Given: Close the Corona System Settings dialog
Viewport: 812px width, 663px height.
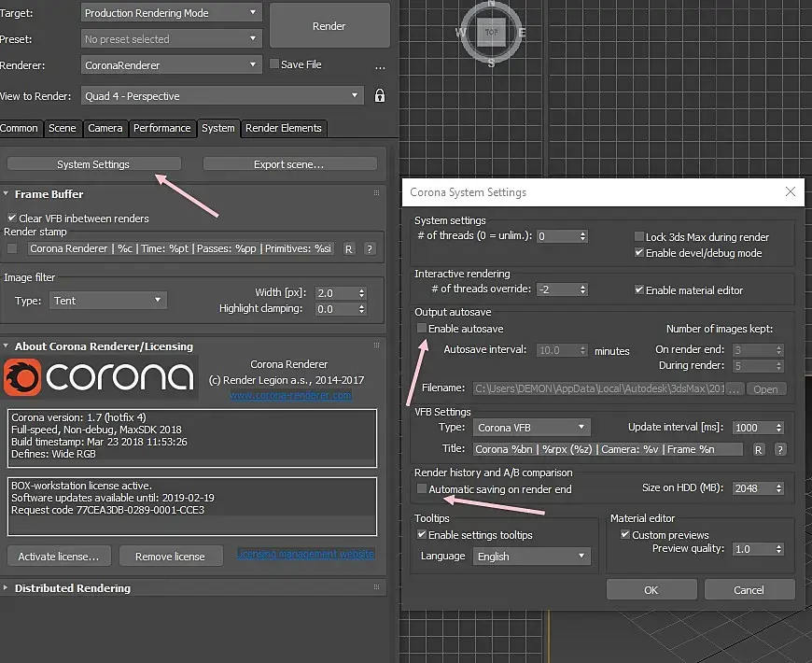Looking at the screenshot, I should pos(790,192).
